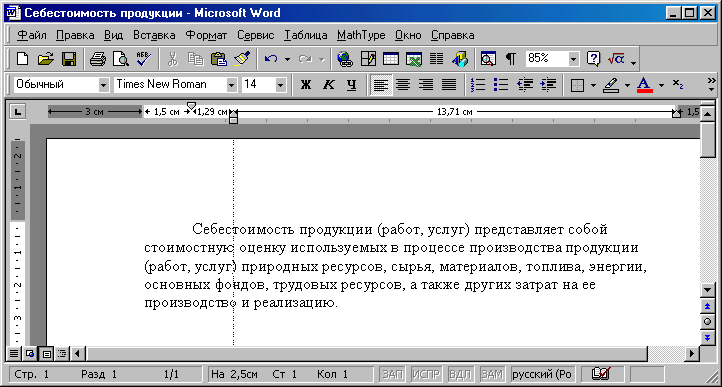The image size is (722, 387).
Task: Justify the paragraph text
Action: click(449, 85)
